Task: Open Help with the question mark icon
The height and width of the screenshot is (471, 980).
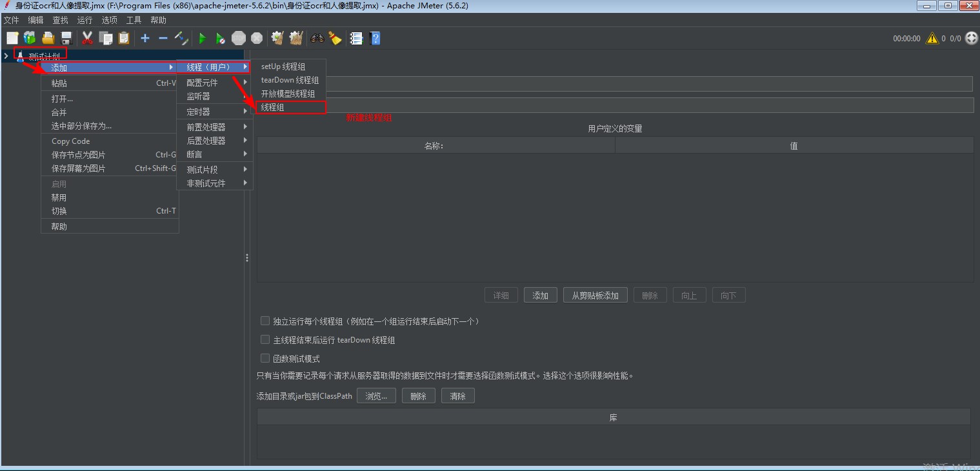Action: pyautogui.click(x=375, y=38)
